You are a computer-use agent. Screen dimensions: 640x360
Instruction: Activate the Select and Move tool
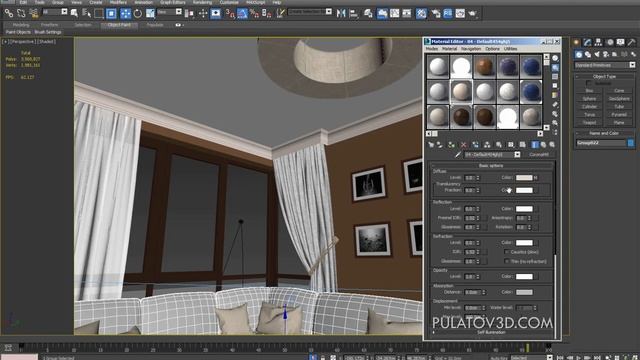[125, 13]
